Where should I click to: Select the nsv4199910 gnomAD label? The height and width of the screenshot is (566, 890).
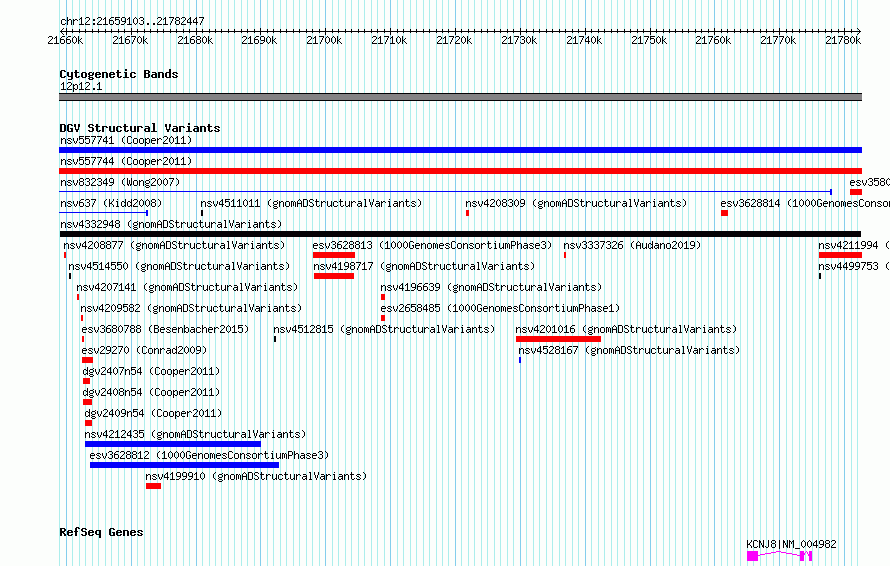pos(257,476)
